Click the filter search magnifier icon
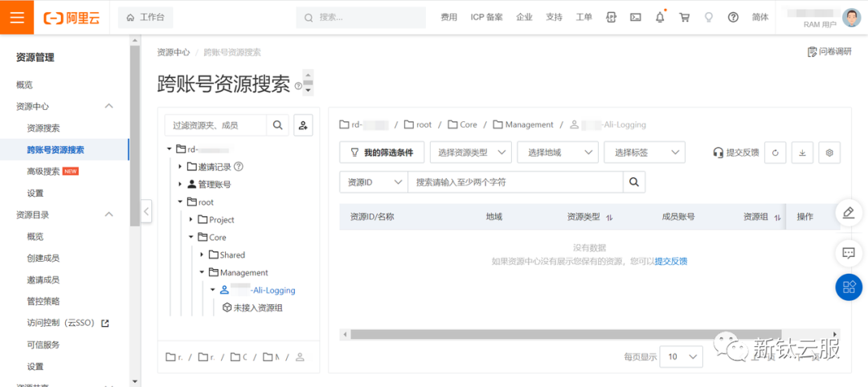This screenshot has width=868, height=387. (x=277, y=125)
